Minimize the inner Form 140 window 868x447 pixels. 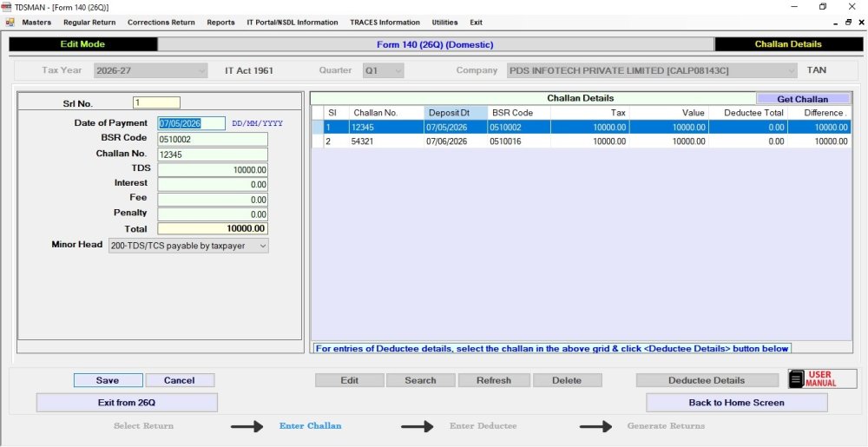pyautogui.click(x=836, y=23)
